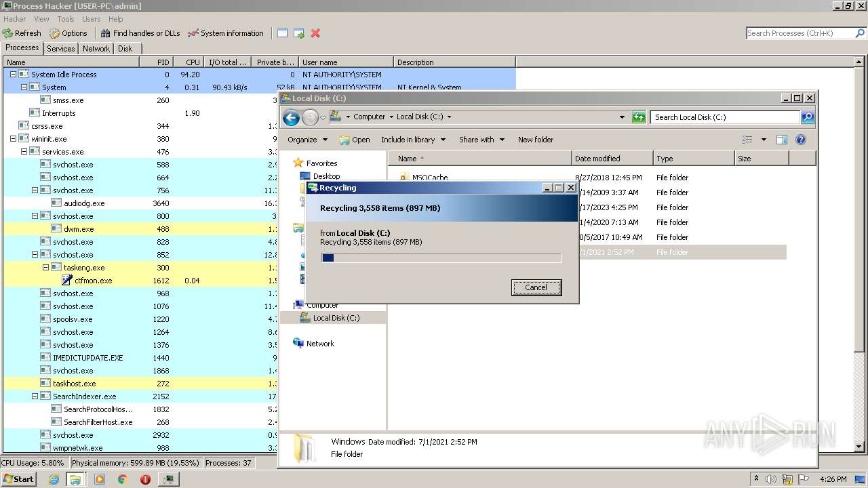This screenshot has width=868, height=488.
Task: Open the Hacker menu
Action: (14, 19)
